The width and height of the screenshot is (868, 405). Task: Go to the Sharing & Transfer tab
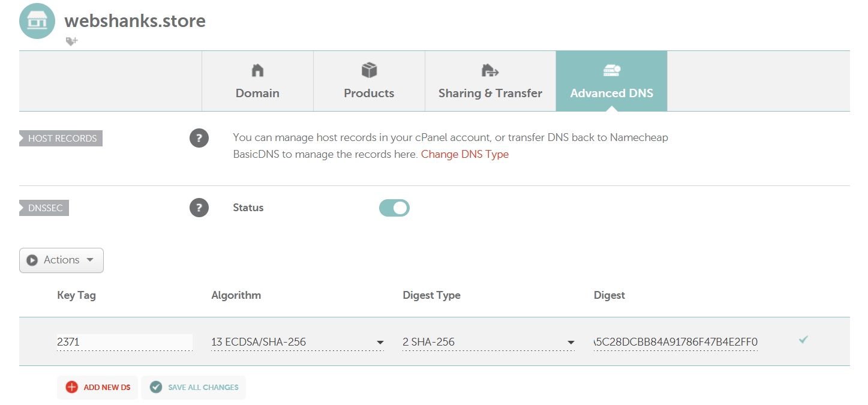tap(490, 82)
